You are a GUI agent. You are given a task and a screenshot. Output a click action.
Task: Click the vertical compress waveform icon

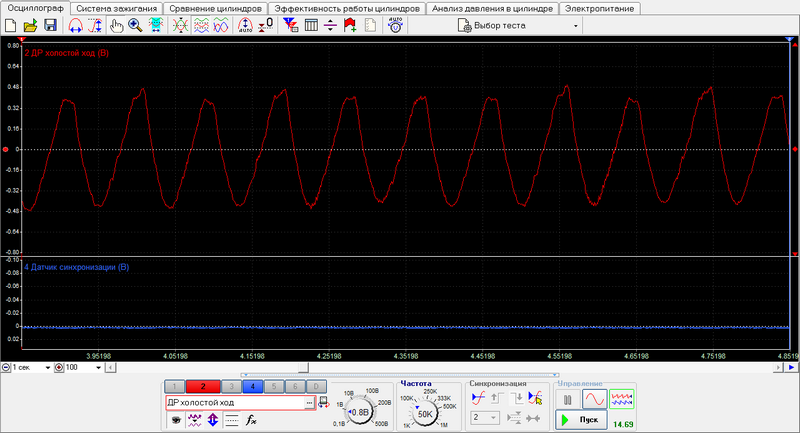(180, 25)
